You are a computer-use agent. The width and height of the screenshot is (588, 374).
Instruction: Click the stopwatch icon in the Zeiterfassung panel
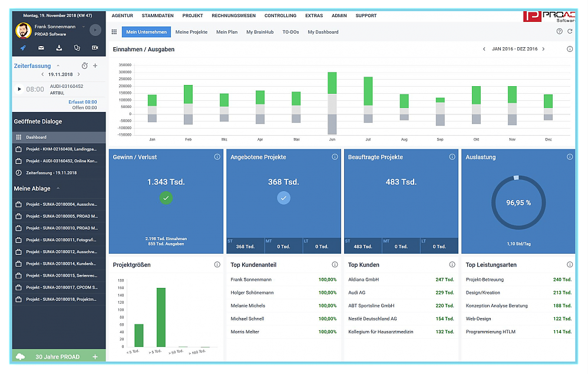click(x=84, y=66)
